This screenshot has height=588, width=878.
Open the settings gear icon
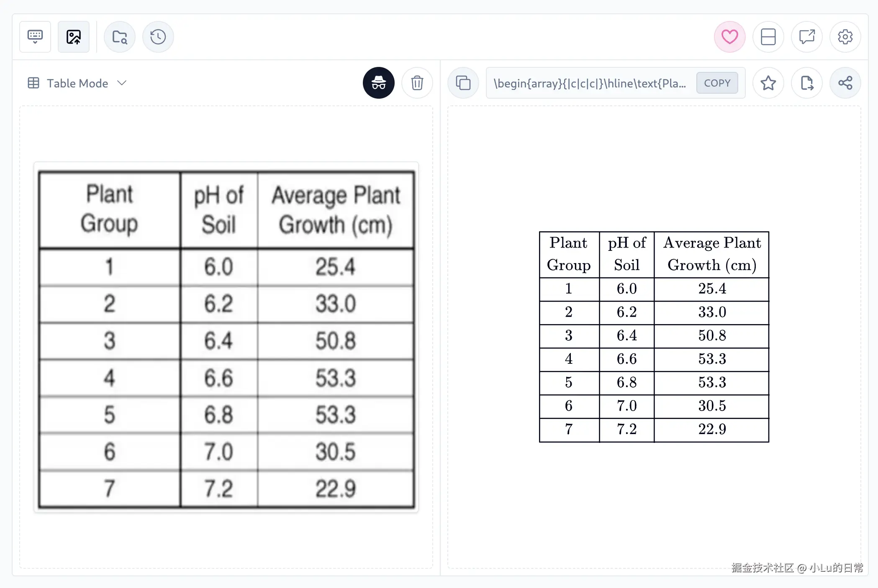pos(845,37)
